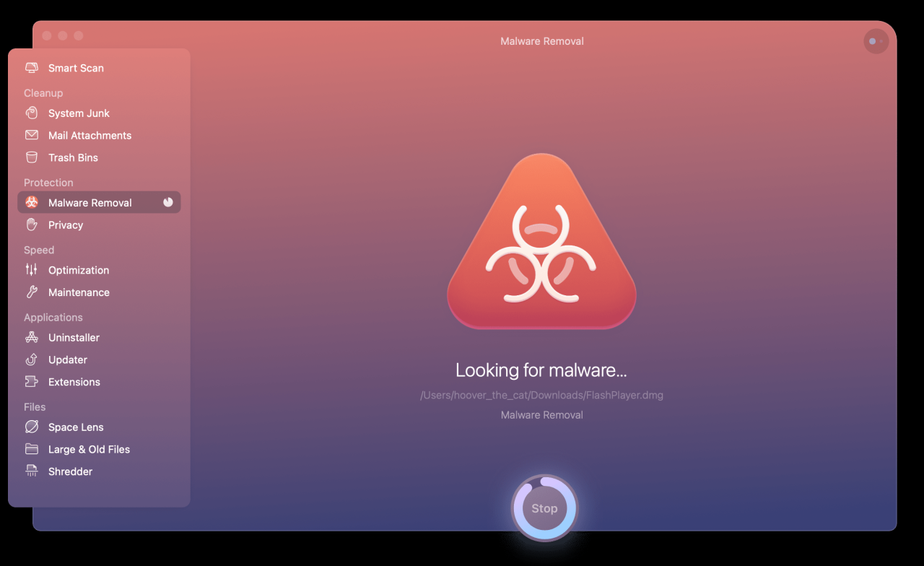
Task: Open the Updater module
Action: [x=99, y=360]
